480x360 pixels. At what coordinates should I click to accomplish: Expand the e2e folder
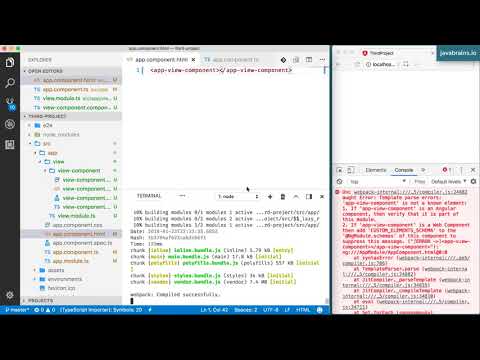tap(47, 125)
